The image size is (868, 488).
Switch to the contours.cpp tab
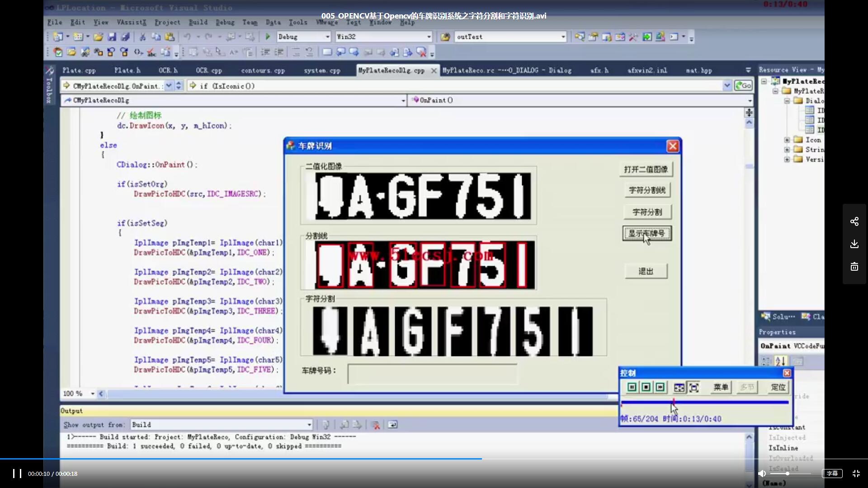coord(263,70)
